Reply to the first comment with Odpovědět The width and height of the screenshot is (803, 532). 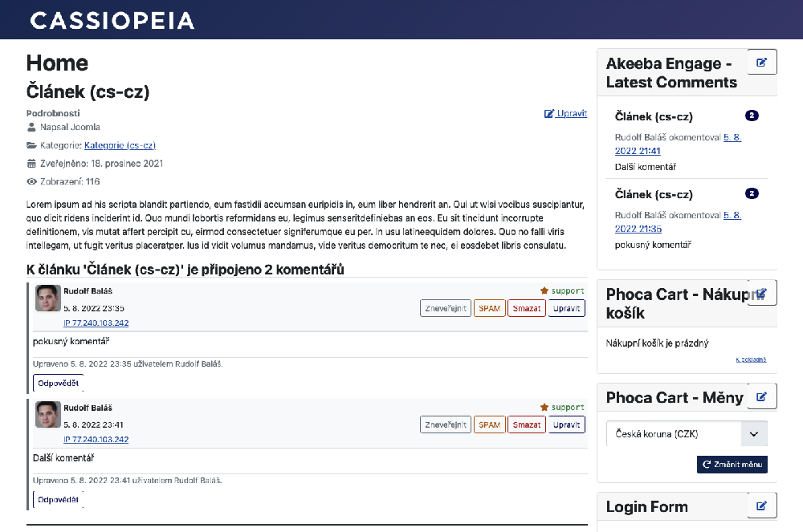tap(58, 383)
